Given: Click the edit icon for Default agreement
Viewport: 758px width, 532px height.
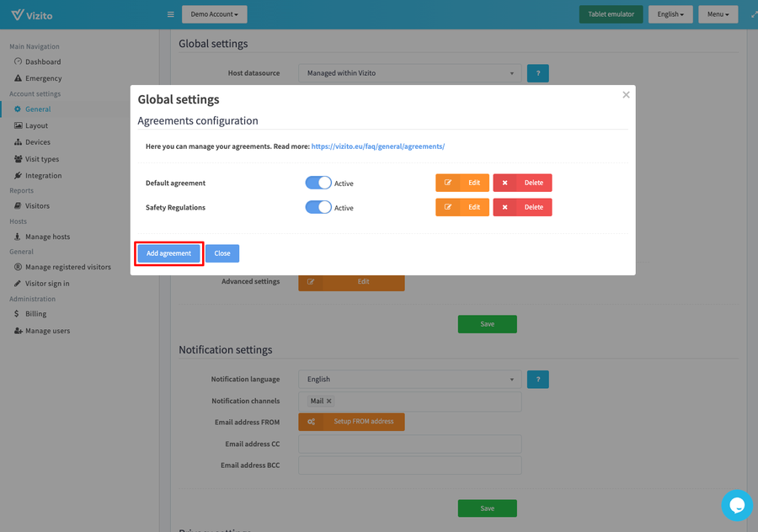Looking at the screenshot, I should (448, 183).
